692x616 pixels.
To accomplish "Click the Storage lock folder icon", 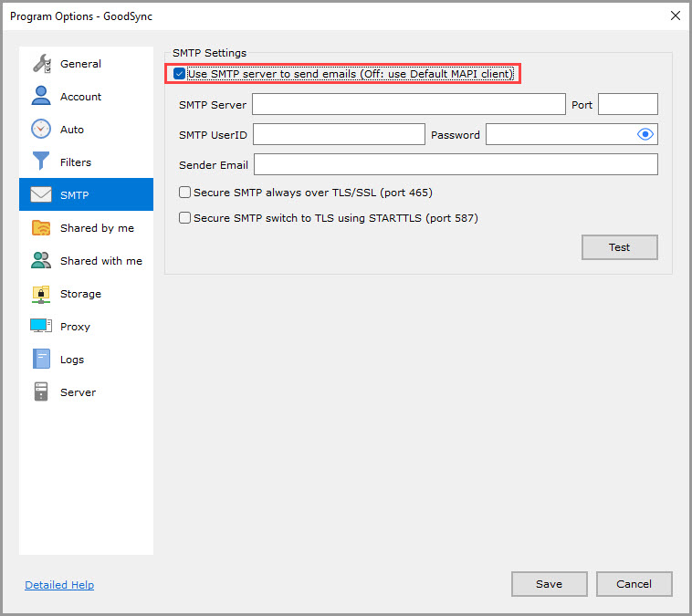I will point(41,294).
